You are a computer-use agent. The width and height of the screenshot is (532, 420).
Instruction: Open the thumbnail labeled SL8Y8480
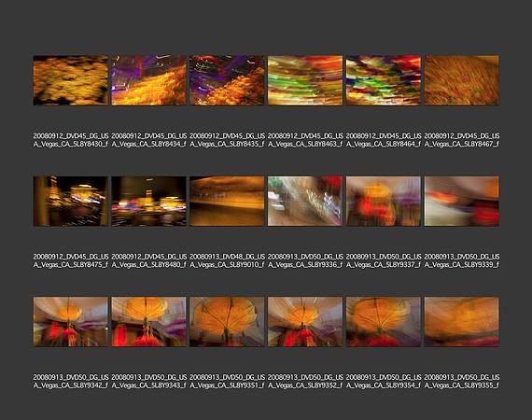pos(149,202)
